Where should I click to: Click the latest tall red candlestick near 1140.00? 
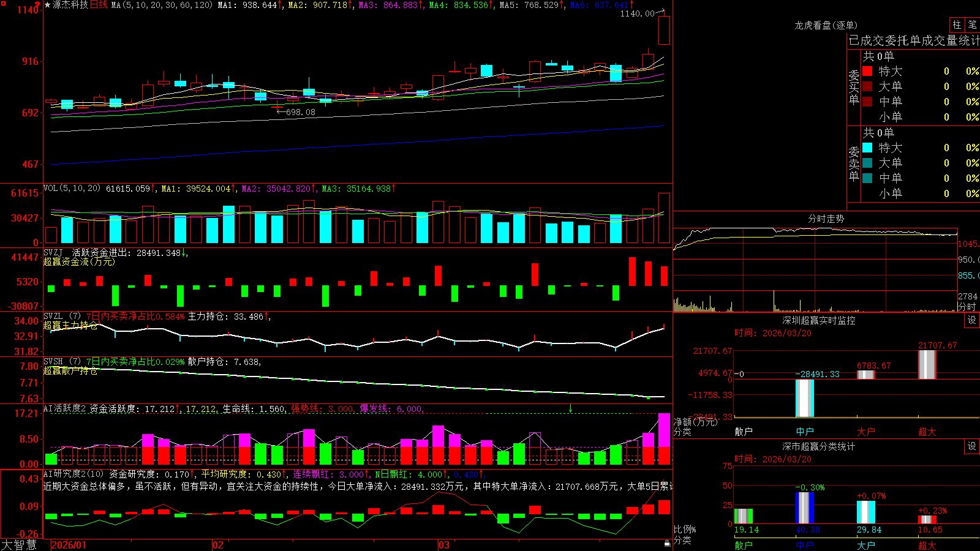664,31
